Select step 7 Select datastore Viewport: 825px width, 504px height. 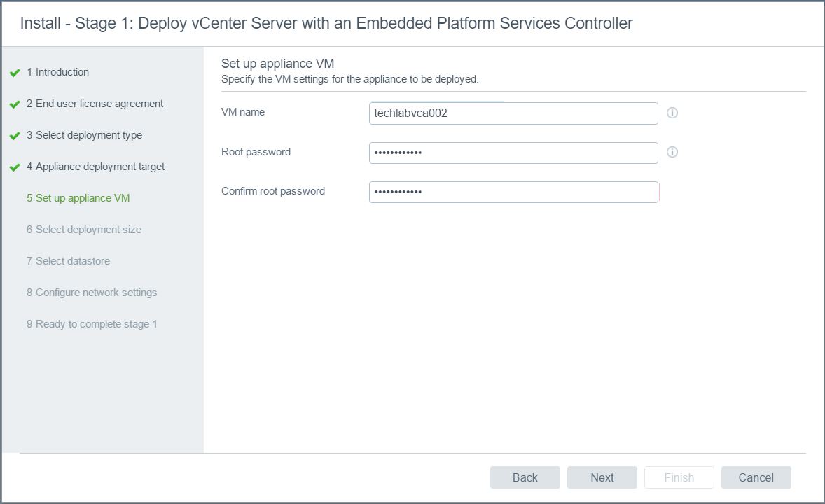69,261
